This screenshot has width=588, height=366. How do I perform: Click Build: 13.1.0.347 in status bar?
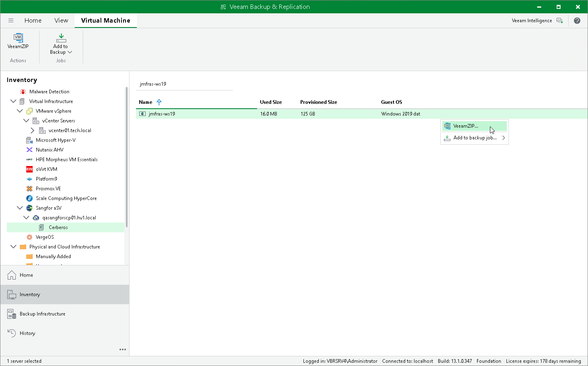point(455,361)
